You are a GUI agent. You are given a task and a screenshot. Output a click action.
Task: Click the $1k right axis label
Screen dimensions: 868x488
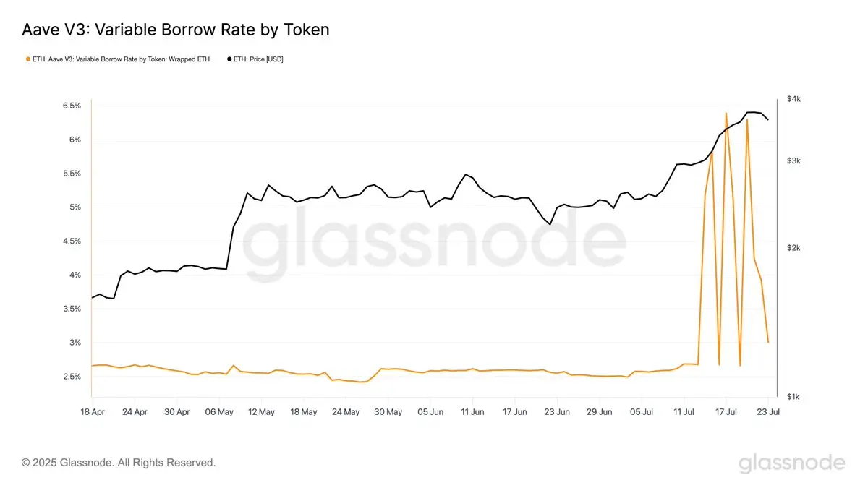click(x=793, y=397)
